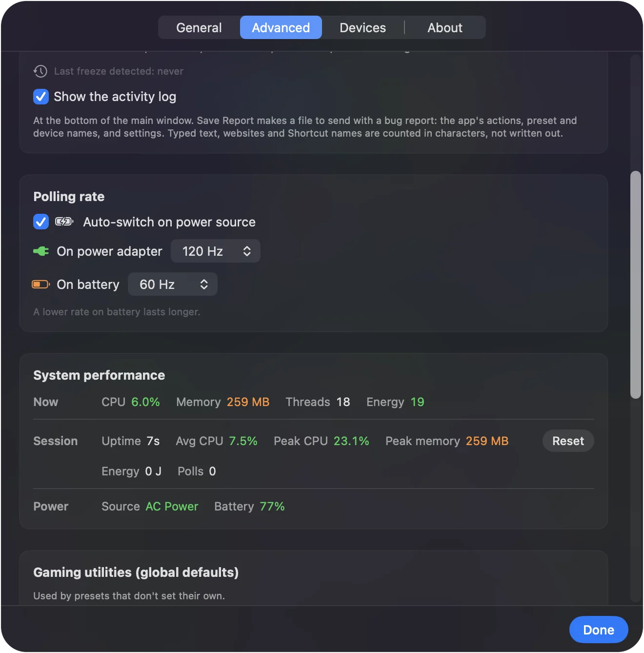Click the Last freeze detected: never text
The width and height of the screenshot is (644, 653).
click(119, 71)
